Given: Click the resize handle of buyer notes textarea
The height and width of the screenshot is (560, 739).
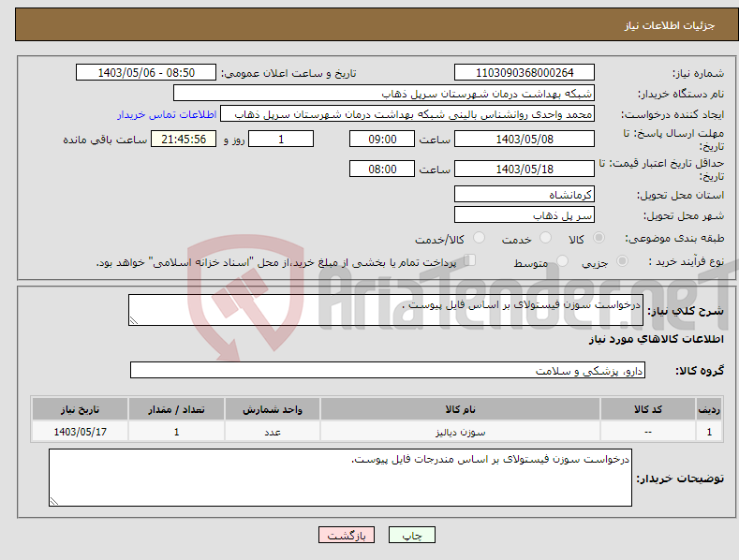Looking at the screenshot, I should (x=54, y=501).
